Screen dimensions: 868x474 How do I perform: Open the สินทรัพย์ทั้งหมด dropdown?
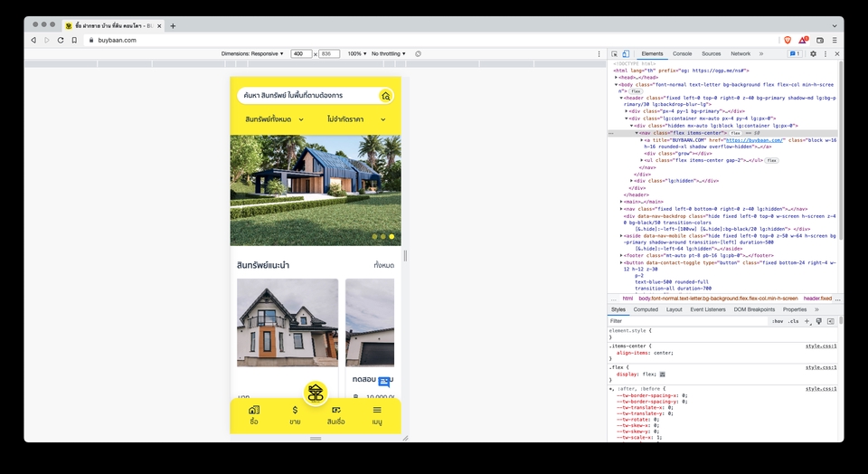click(x=275, y=119)
